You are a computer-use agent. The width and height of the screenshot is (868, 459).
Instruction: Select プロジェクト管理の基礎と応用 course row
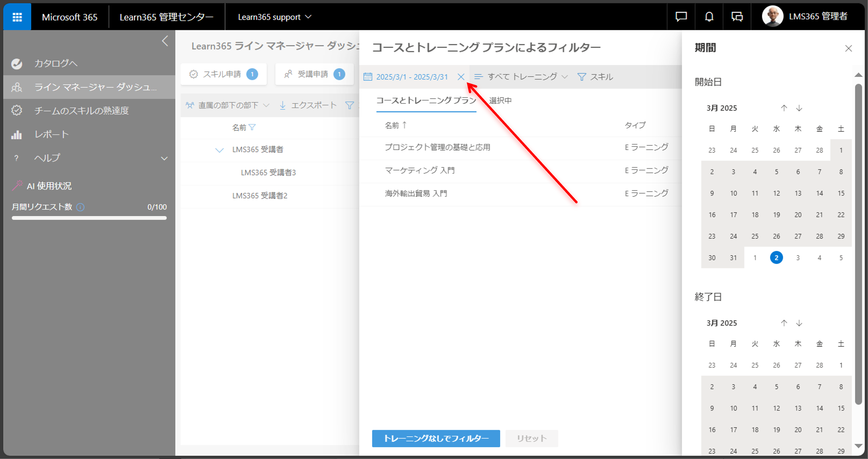(520, 147)
